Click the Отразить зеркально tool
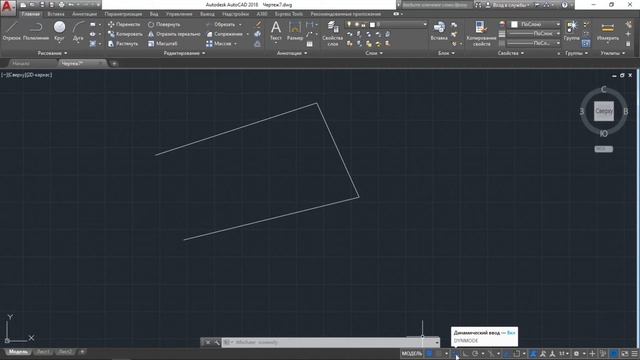Image resolution: width=640 pixels, height=360 pixels. pos(174,34)
